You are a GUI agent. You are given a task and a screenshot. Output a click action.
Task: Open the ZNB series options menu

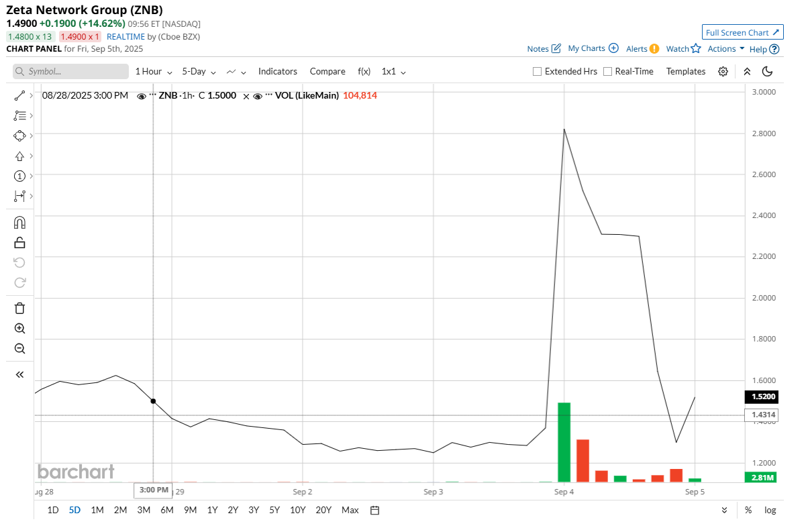[x=152, y=95]
